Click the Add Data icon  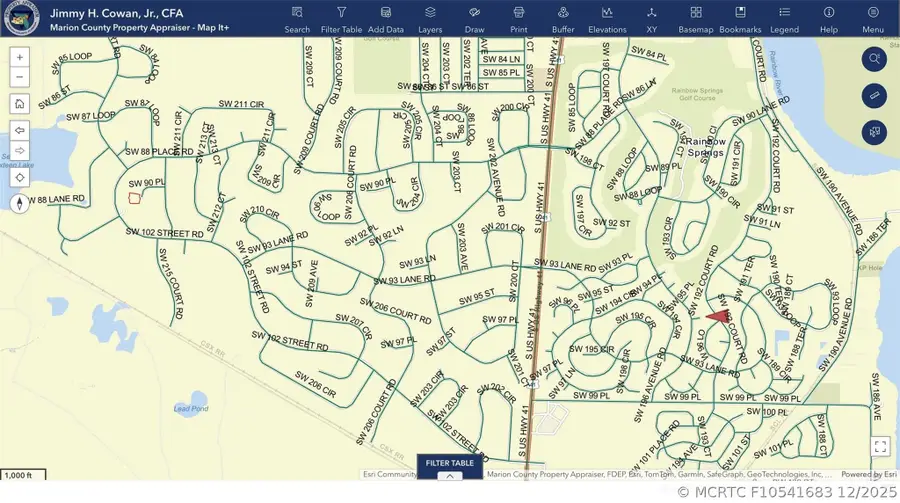(x=386, y=12)
